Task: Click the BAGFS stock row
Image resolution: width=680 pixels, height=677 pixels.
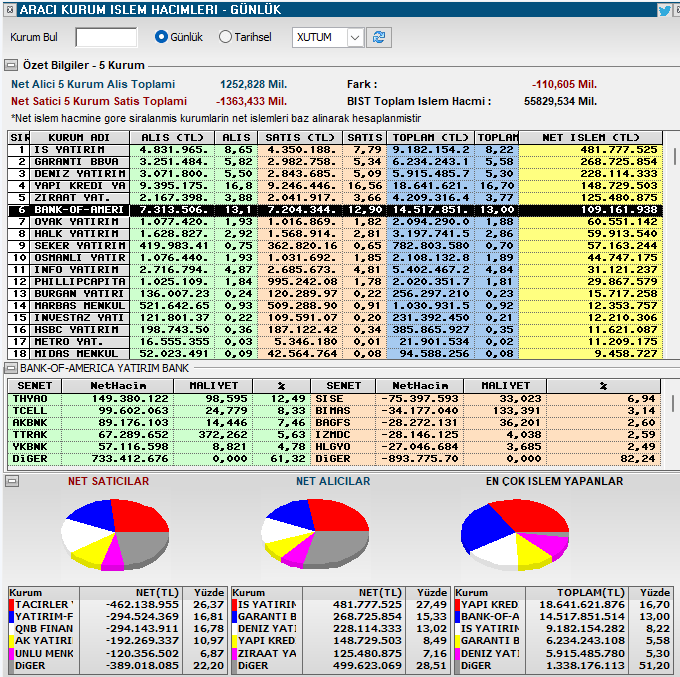Action: 486,423
